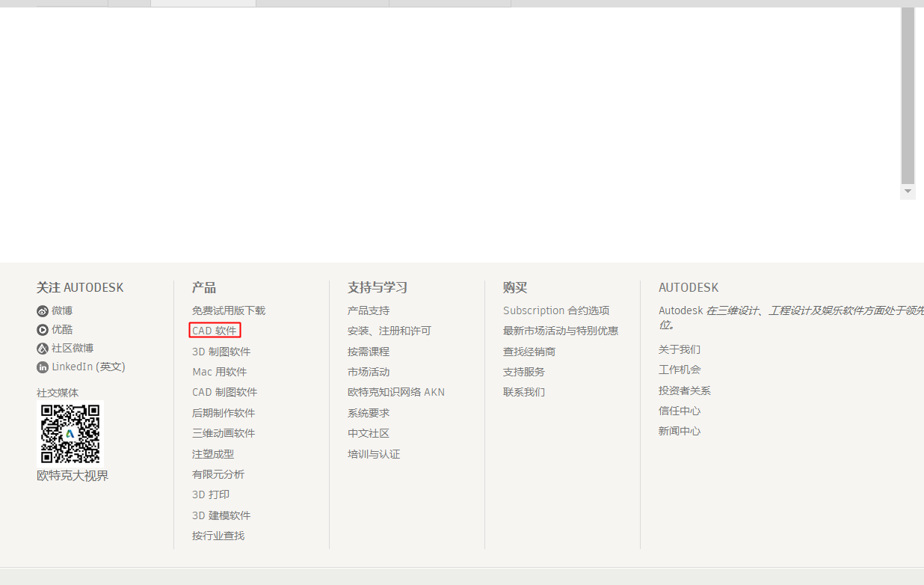Open Subscription 合约选项 link
This screenshot has width=924, height=585.
point(556,310)
